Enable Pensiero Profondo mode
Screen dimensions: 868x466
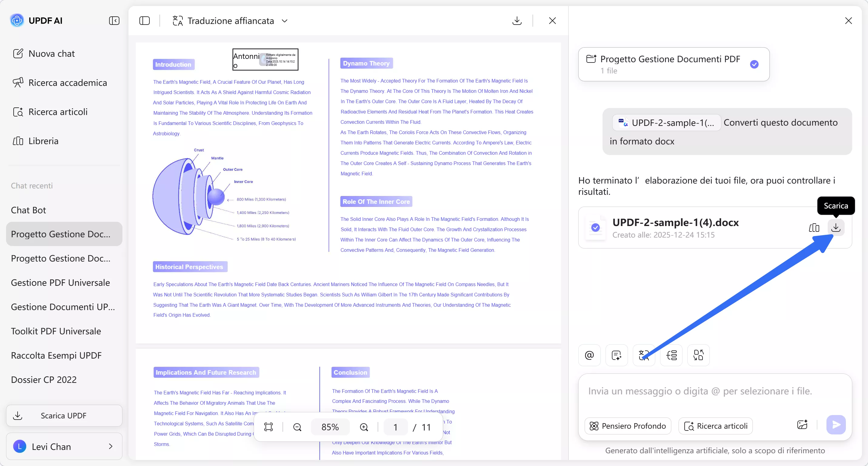click(x=628, y=426)
